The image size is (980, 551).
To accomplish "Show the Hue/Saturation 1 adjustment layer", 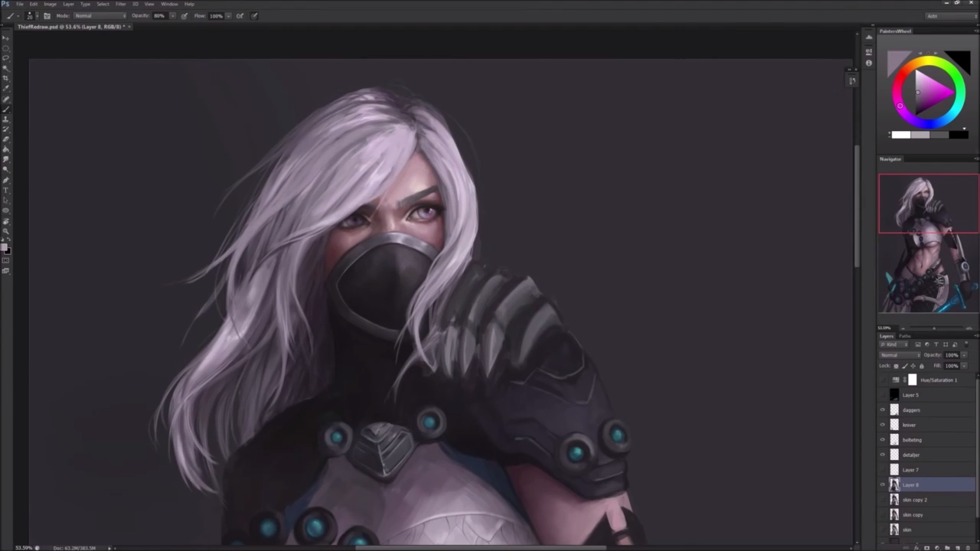I will [x=882, y=380].
